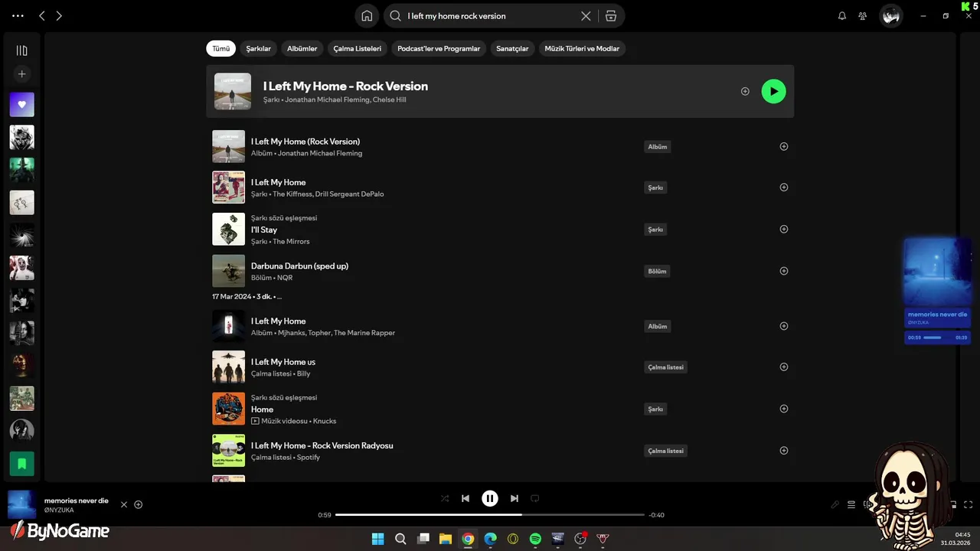The image size is (980, 551).
Task: Open Darbuna Darbun (sped up) episode
Action: pos(299,266)
